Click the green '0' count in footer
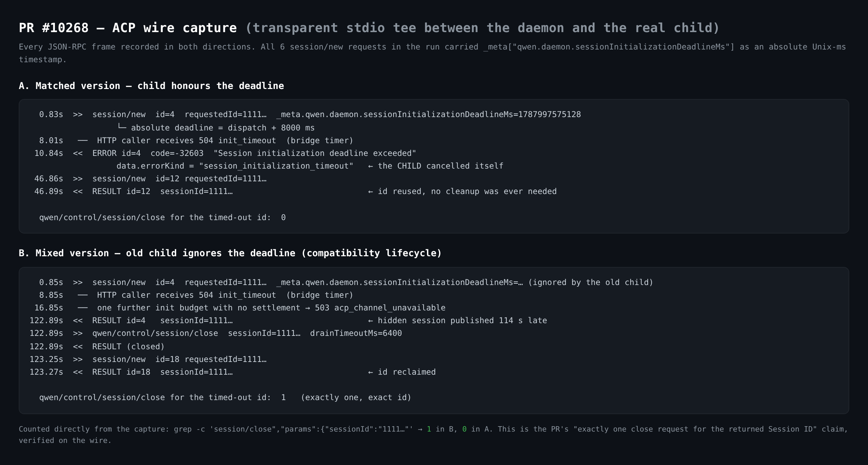 click(464, 429)
